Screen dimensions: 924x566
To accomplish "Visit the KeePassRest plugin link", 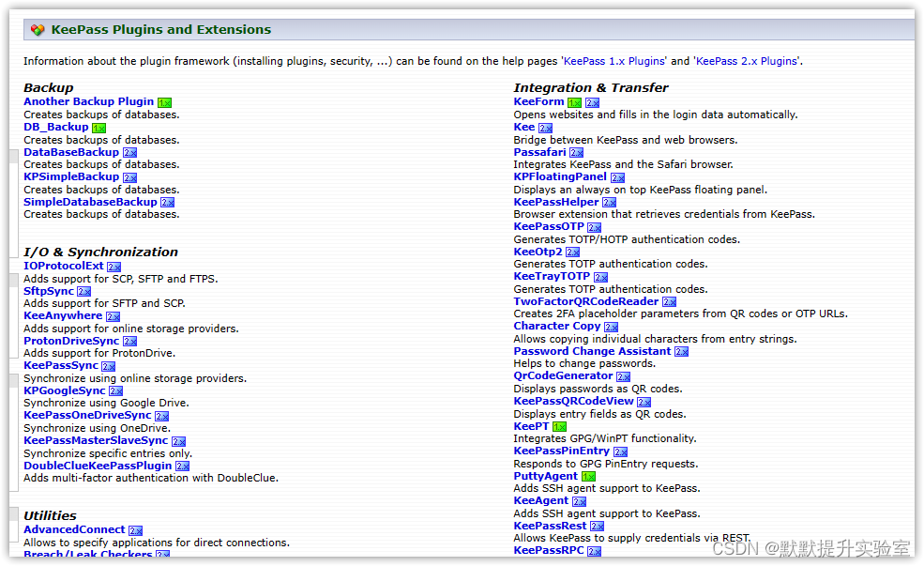I will pos(551,526).
